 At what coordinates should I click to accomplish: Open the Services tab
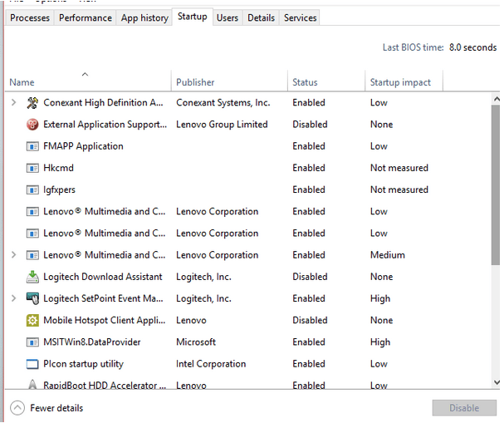coord(301,17)
